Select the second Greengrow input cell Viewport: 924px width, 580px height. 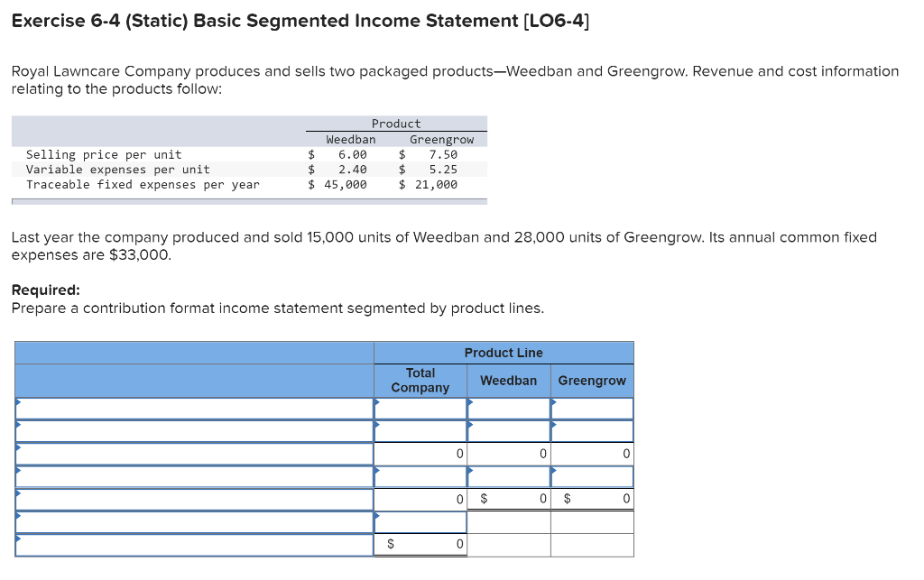(592, 430)
